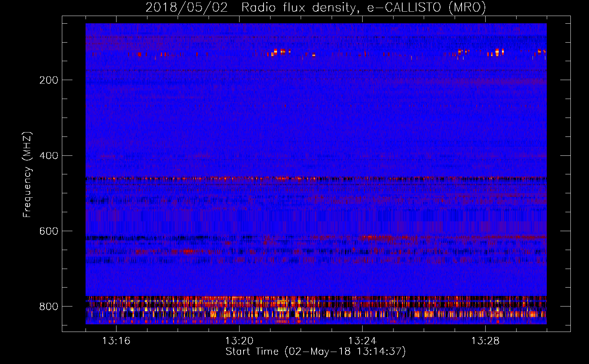Click the '13:20' time tick label
Screen dimensions: 589x364
coord(239,341)
